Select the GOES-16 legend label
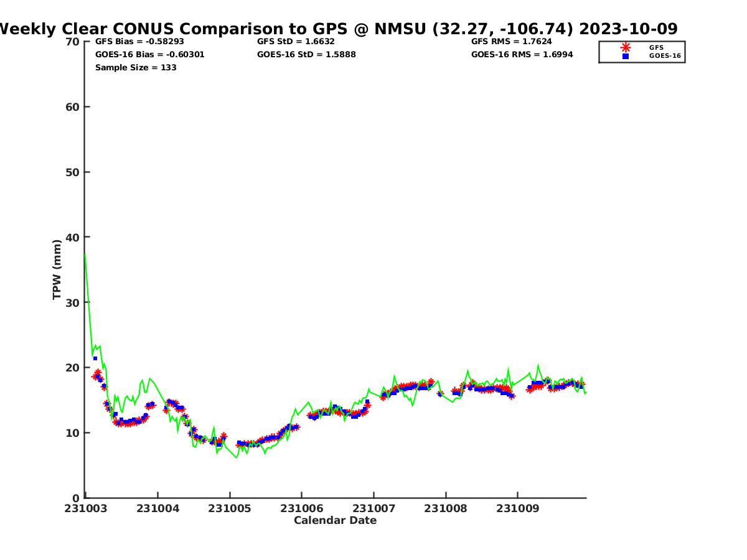 pyautogui.click(x=665, y=56)
